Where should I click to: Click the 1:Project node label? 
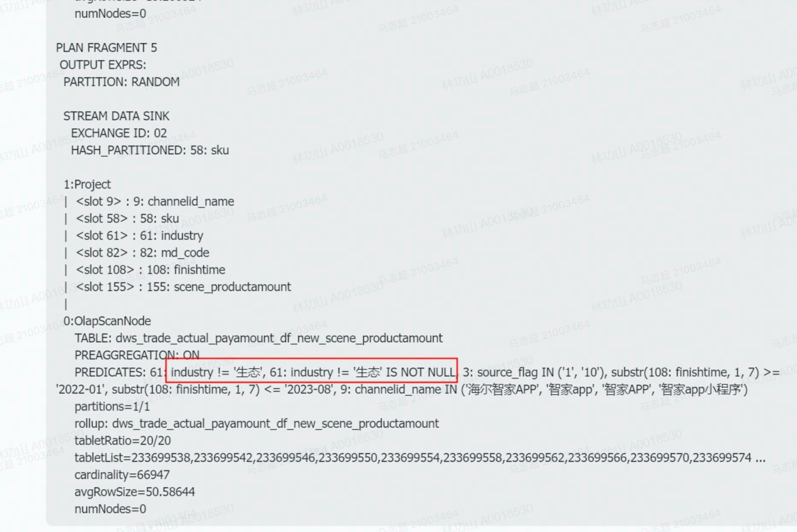click(x=87, y=184)
